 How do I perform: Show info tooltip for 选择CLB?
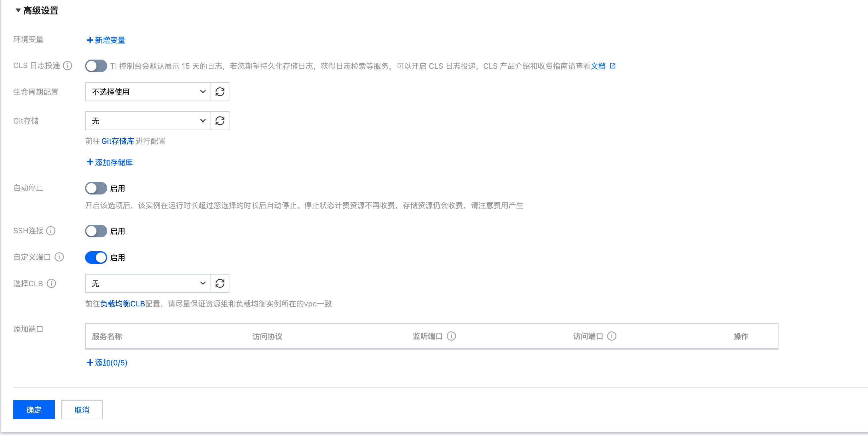click(x=51, y=283)
